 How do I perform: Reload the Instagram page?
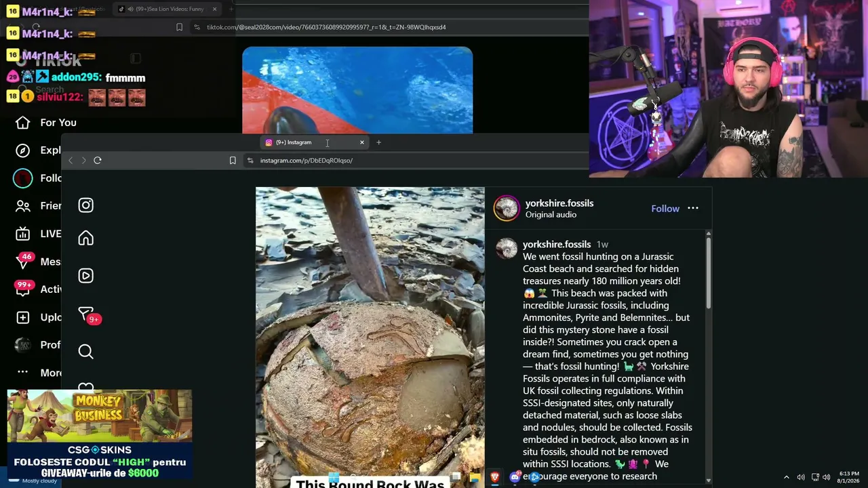[x=98, y=161]
